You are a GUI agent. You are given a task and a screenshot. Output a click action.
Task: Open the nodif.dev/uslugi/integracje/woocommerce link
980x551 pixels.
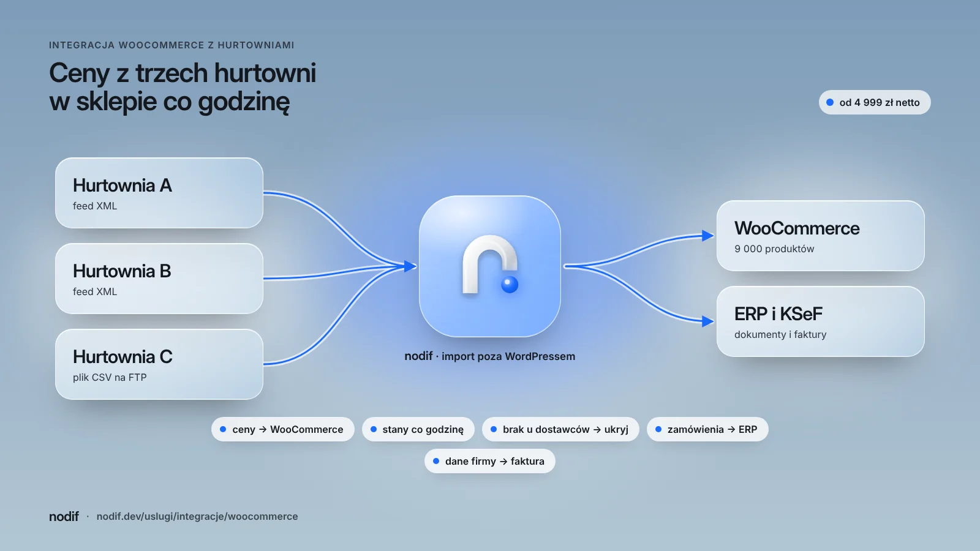[x=197, y=516]
